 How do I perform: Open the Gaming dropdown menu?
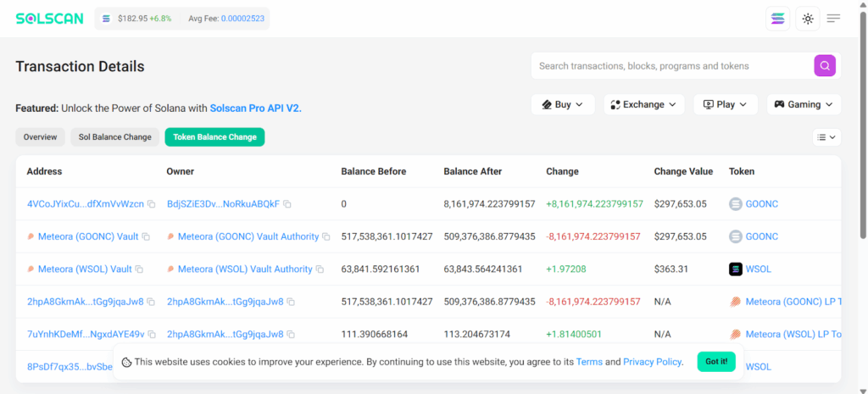point(804,104)
